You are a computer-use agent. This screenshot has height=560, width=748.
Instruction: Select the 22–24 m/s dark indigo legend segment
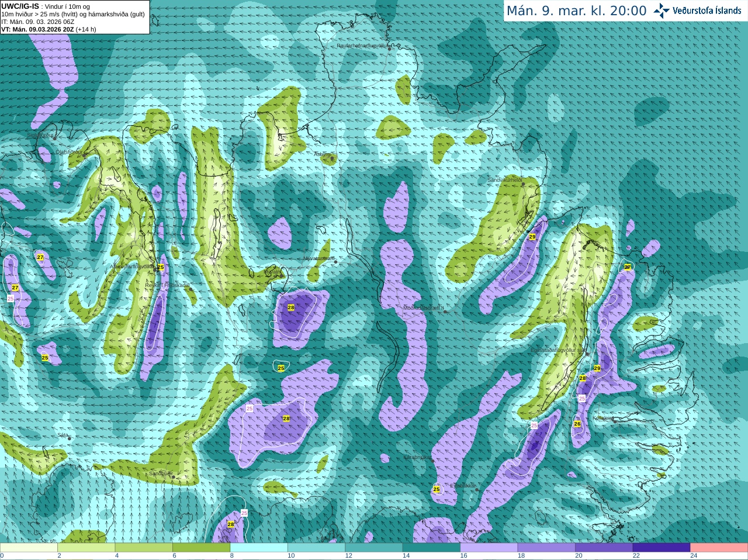pyautogui.click(x=662, y=548)
